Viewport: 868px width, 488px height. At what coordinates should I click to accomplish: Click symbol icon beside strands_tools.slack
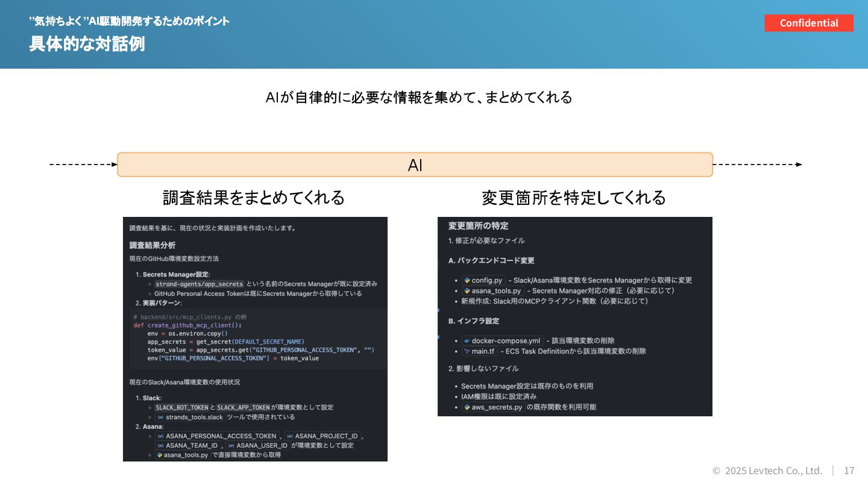160,417
